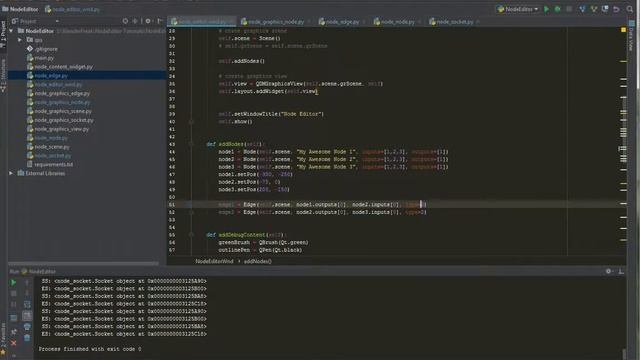Image resolution: width=640 pixels, height=360 pixels.
Task: Pin the Run tab using pin icon
Action: 13,332
